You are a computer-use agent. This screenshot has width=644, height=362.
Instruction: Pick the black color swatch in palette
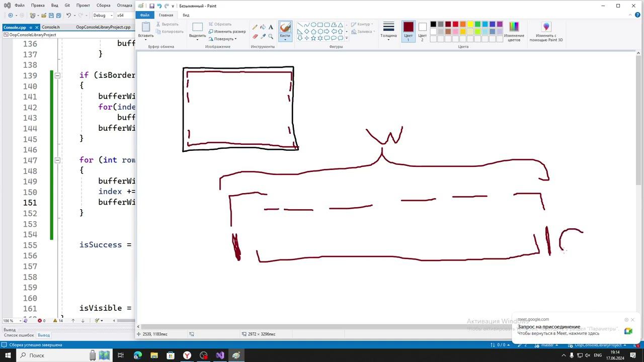pos(433,24)
